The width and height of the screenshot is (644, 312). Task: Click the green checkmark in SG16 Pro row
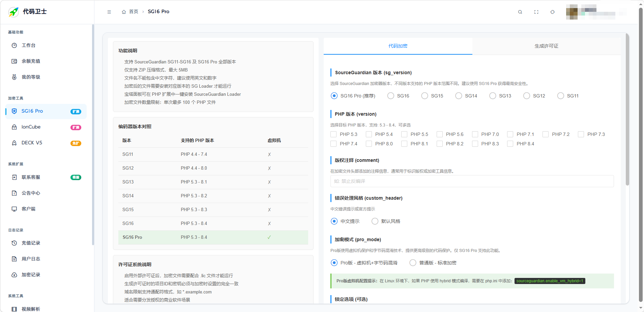coord(269,237)
